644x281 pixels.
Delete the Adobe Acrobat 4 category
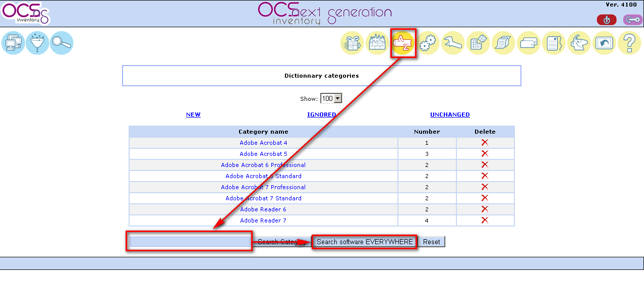pos(485,143)
